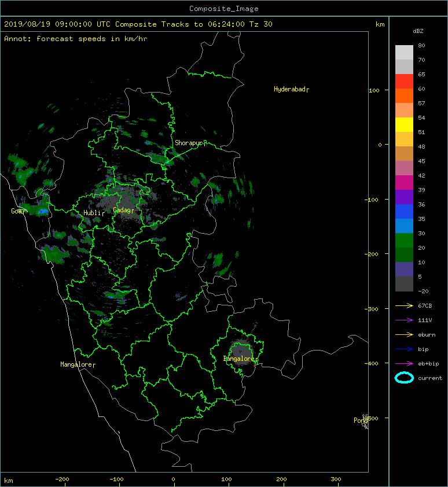Click the 111V legend label
The height and width of the screenshot is (487, 448).
tap(425, 320)
